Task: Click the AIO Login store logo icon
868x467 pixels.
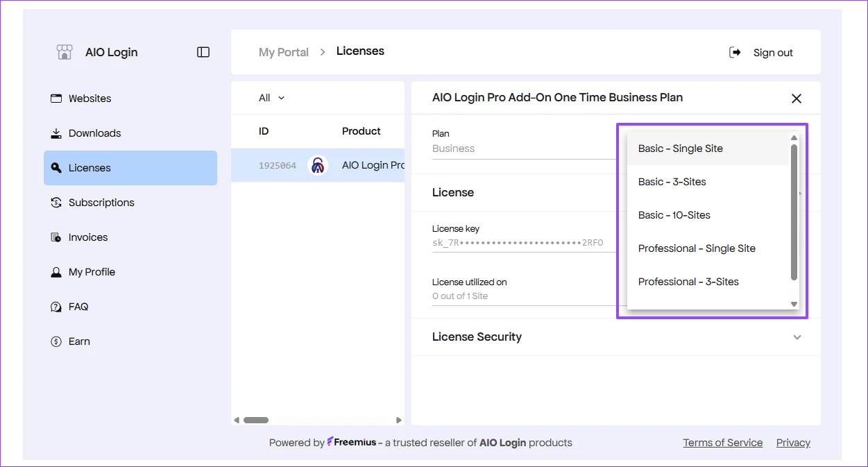Action: 65,52
